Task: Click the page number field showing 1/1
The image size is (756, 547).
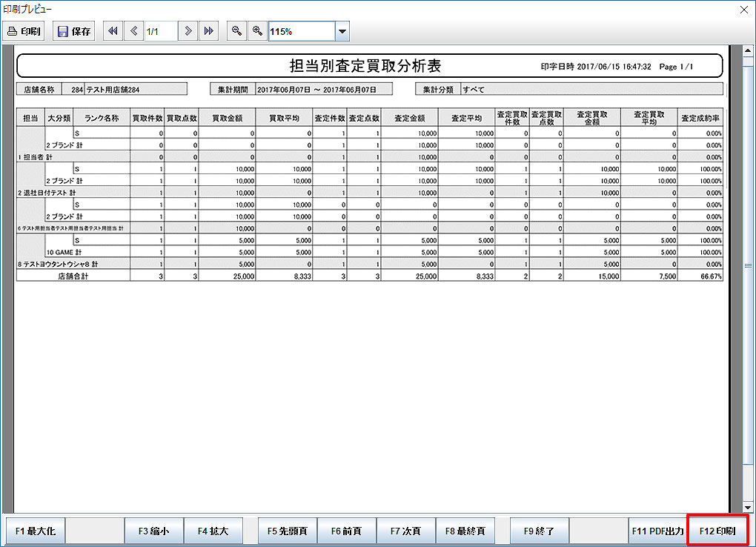Action: [x=160, y=31]
